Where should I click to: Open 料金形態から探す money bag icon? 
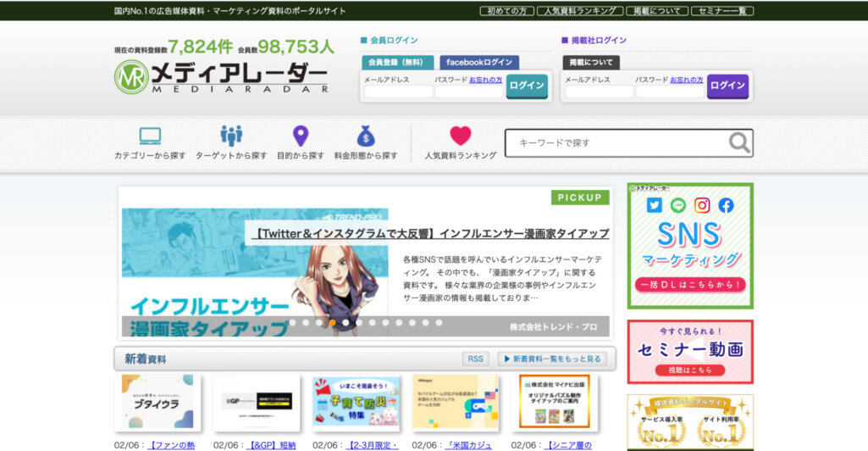(366, 136)
